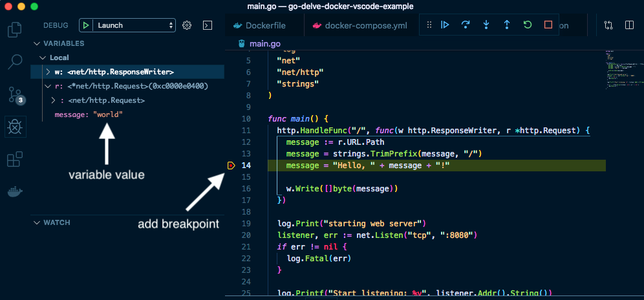Collapse the r: Request variable
Viewport: 644px width, 300px height.
48,86
